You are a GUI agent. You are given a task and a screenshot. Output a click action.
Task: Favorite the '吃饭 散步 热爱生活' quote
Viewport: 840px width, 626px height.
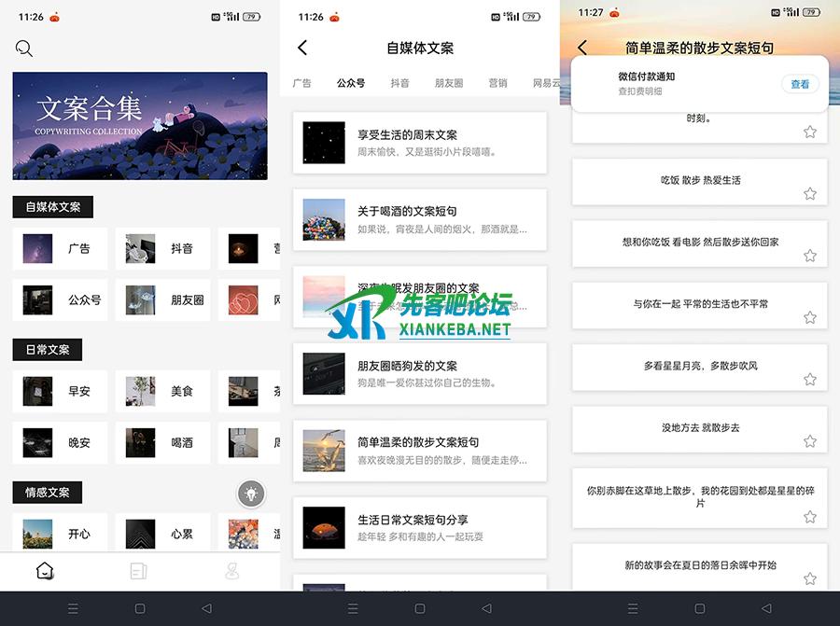coord(810,194)
